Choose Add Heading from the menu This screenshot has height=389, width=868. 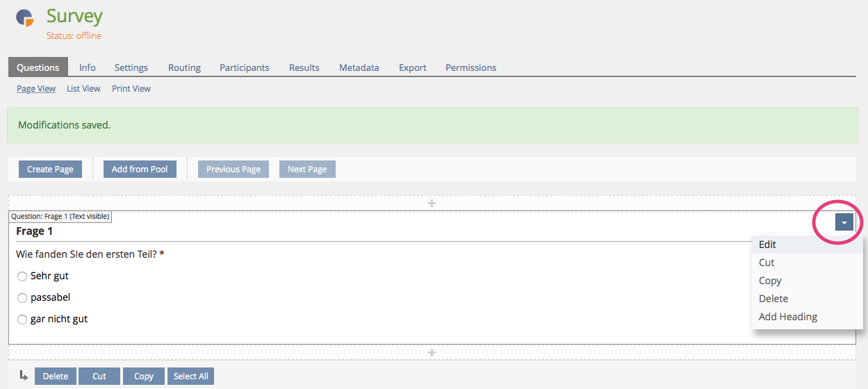pos(788,317)
